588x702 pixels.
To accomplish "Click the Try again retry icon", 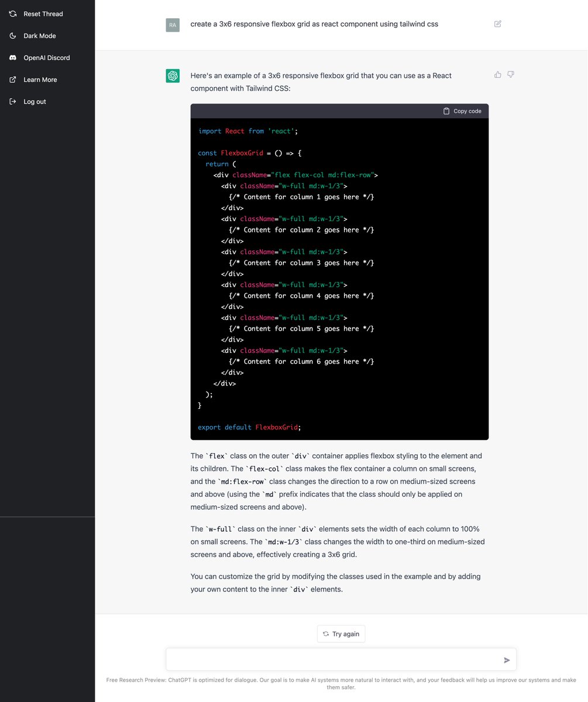I will point(326,634).
